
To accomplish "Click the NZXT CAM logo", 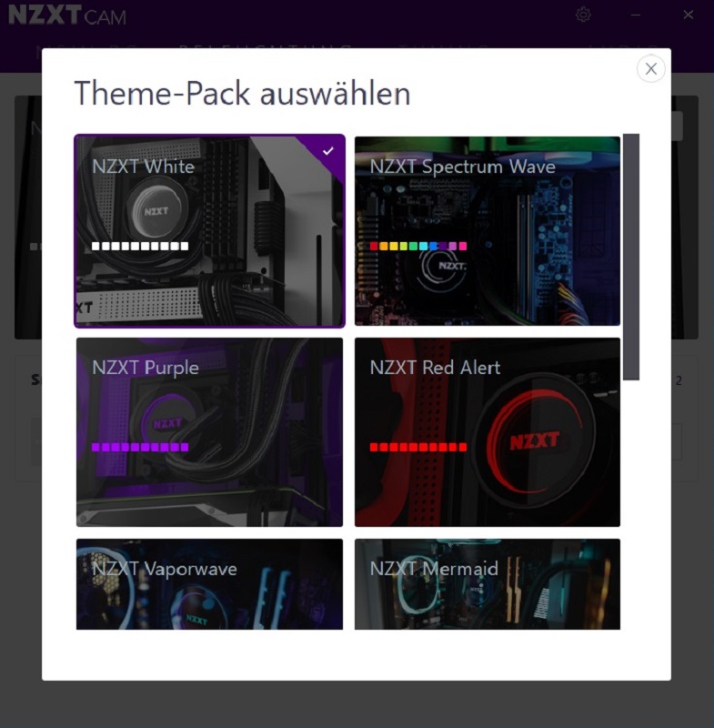I will click(67, 15).
